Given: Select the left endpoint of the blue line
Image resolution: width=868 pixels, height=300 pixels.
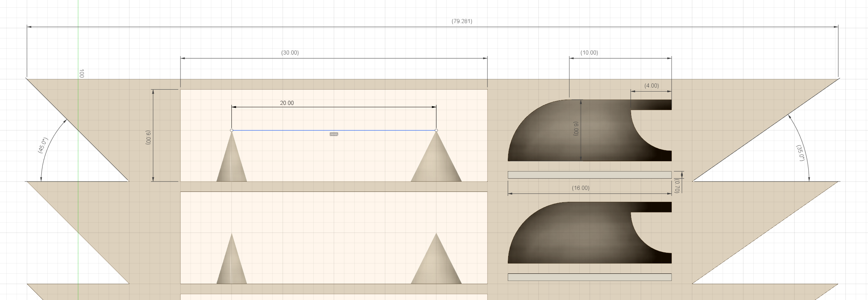Looking at the screenshot, I should tap(232, 130).
